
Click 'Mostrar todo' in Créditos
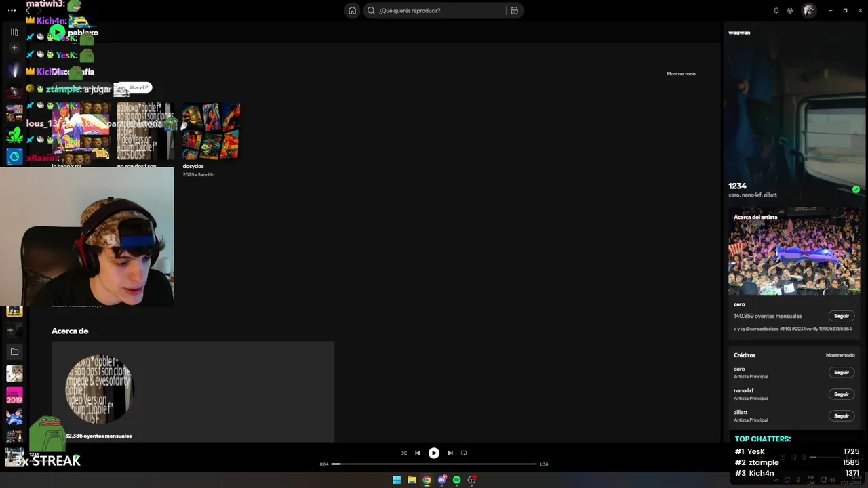(x=840, y=355)
